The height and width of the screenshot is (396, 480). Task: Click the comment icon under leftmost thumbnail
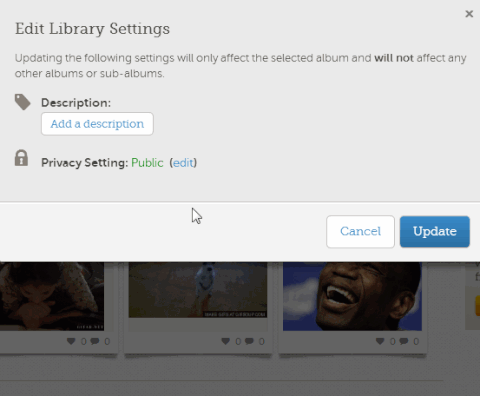pyautogui.click(x=95, y=341)
